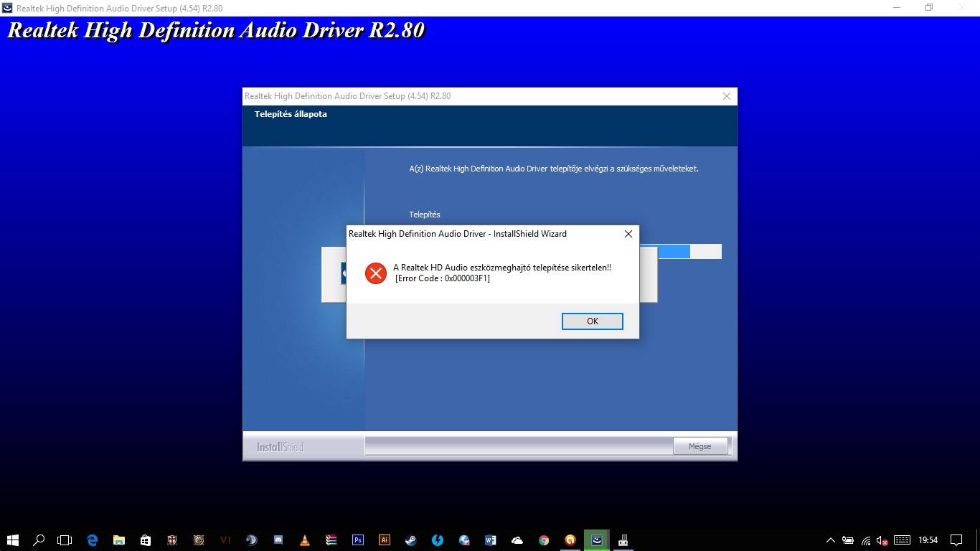Launch Microsoft Edge from taskbar
980x551 pixels.
tap(92, 540)
